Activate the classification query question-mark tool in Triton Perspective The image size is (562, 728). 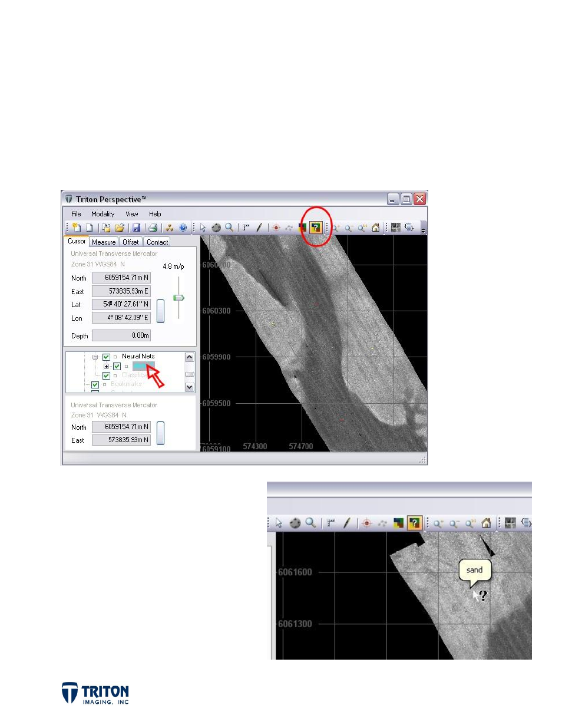[316, 228]
